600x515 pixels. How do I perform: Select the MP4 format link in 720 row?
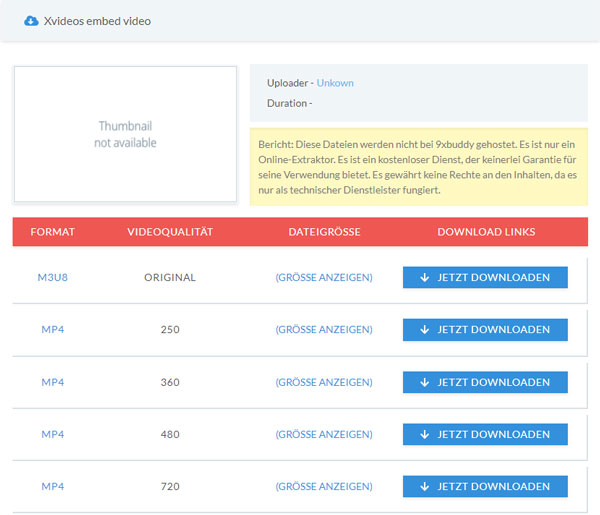tap(52, 486)
